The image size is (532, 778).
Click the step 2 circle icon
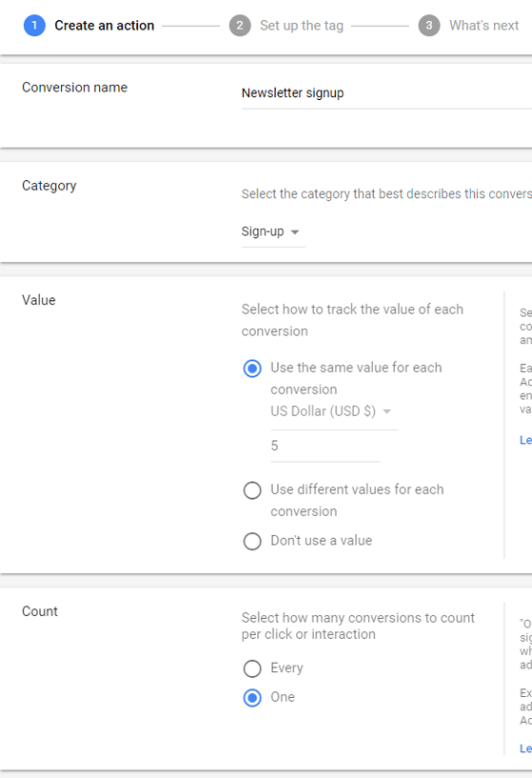(x=240, y=26)
